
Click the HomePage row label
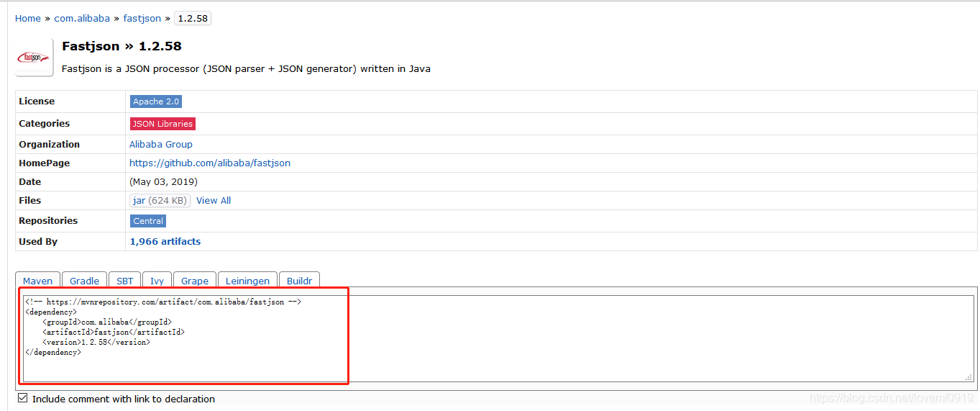[x=45, y=163]
